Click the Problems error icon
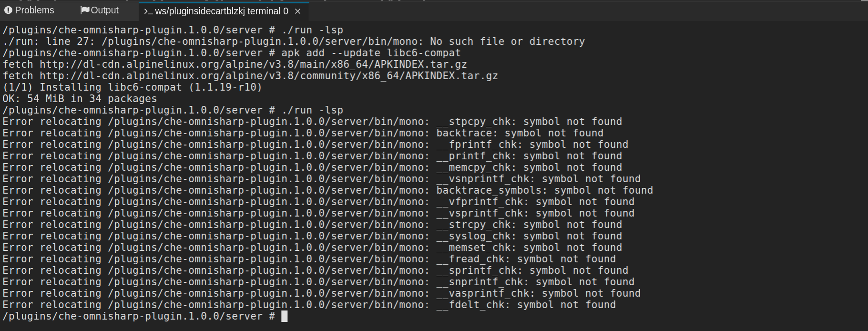This screenshot has height=331, width=868. point(8,10)
